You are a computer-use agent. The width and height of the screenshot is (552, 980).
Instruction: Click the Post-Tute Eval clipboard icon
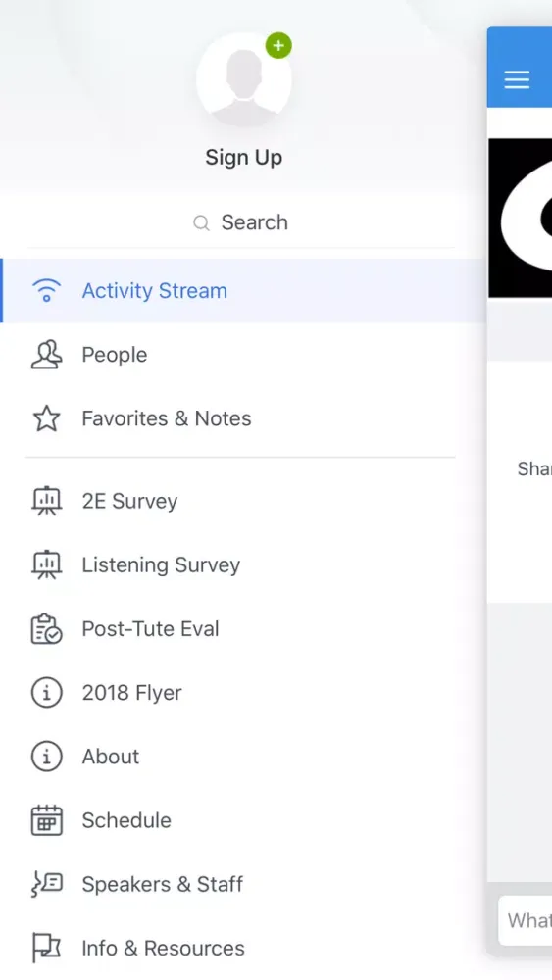tap(46, 629)
